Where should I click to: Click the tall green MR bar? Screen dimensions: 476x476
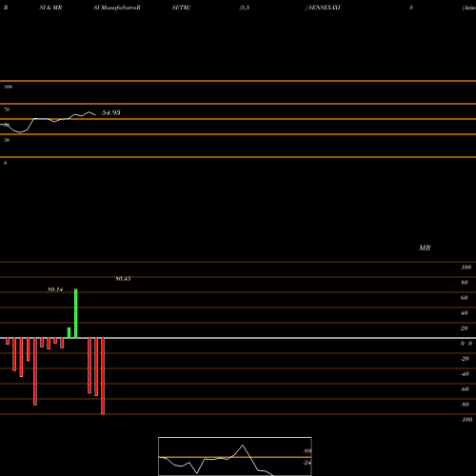tap(76, 313)
